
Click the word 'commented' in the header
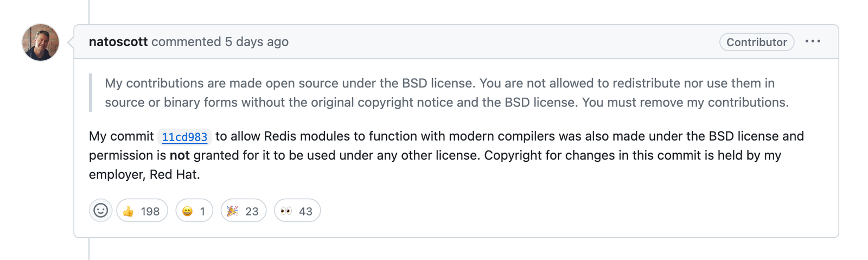click(x=186, y=42)
